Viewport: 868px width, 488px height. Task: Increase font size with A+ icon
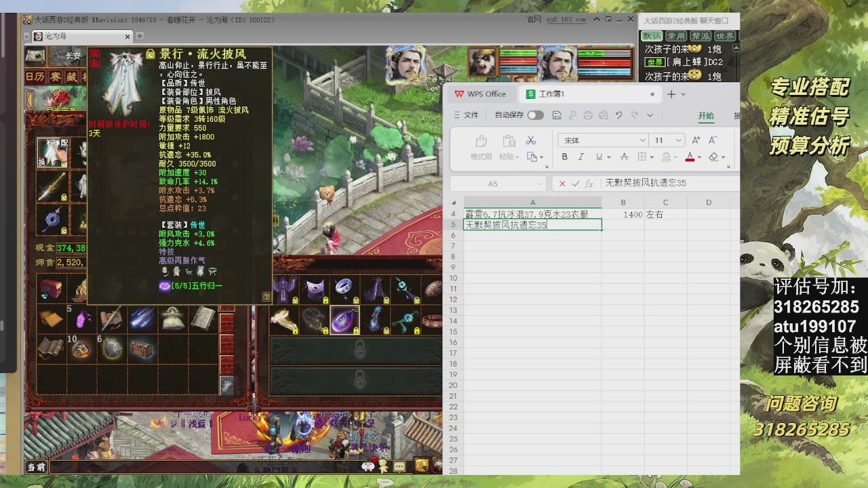(x=696, y=140)
